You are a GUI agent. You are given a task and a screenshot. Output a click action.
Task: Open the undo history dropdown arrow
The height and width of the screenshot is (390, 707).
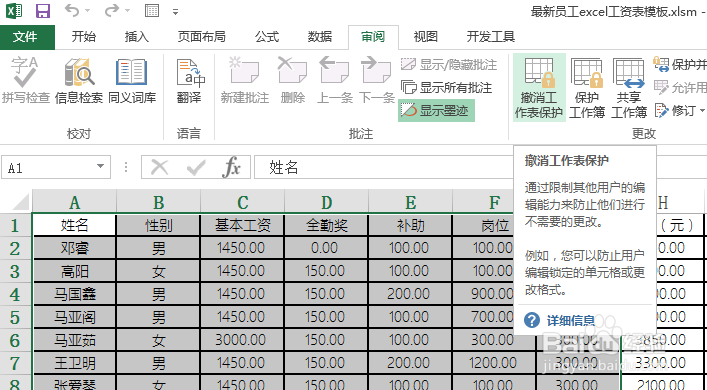tap(87, 11)
